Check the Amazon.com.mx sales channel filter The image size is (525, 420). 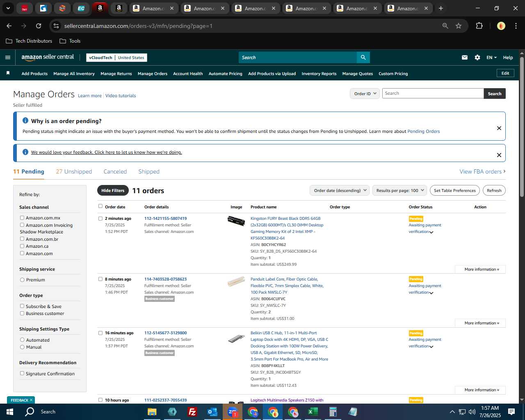22,218
